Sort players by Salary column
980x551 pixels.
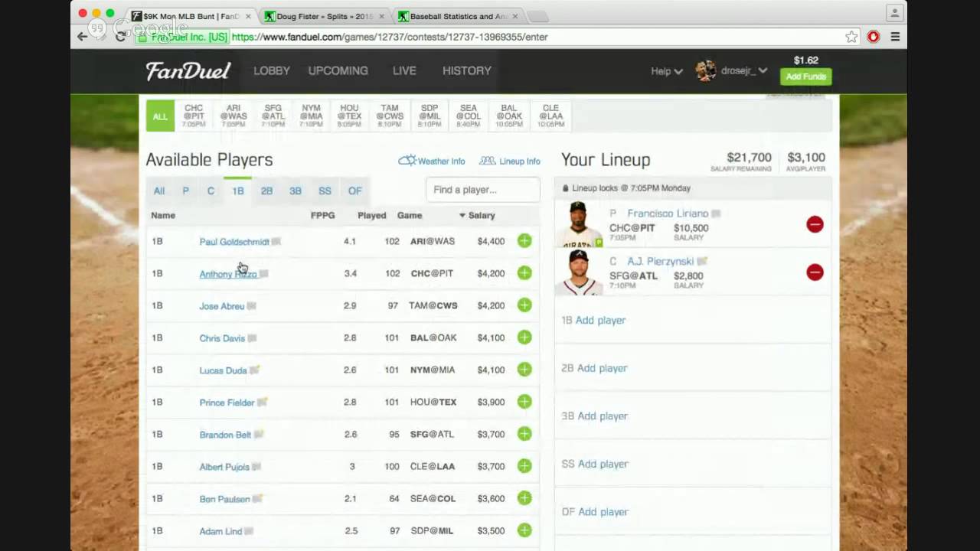point(477,216)
